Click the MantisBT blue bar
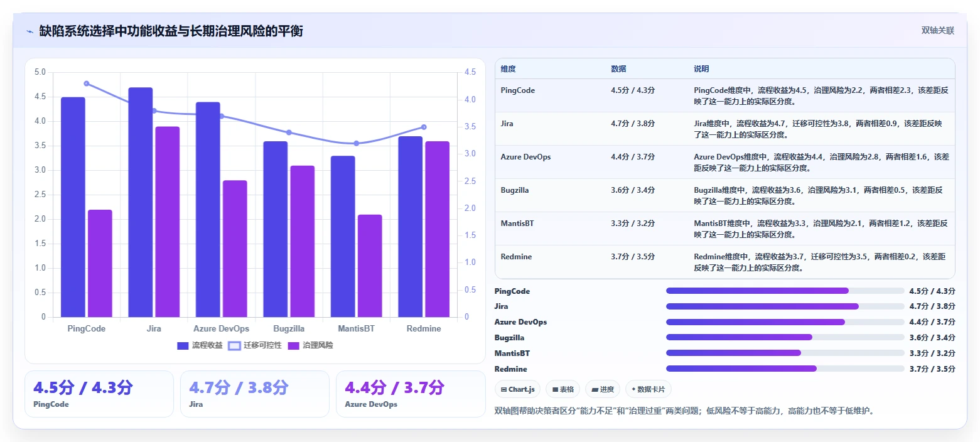980x442 pixels. click(343, 237)
